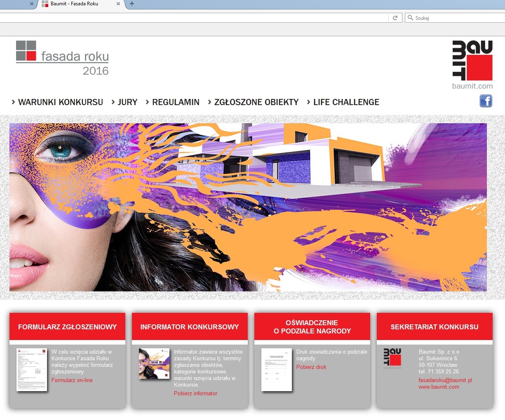Click the Fasada Roku 2016 logo
Image resolution: width=505 pixels, height=420 pixels.
62,58
